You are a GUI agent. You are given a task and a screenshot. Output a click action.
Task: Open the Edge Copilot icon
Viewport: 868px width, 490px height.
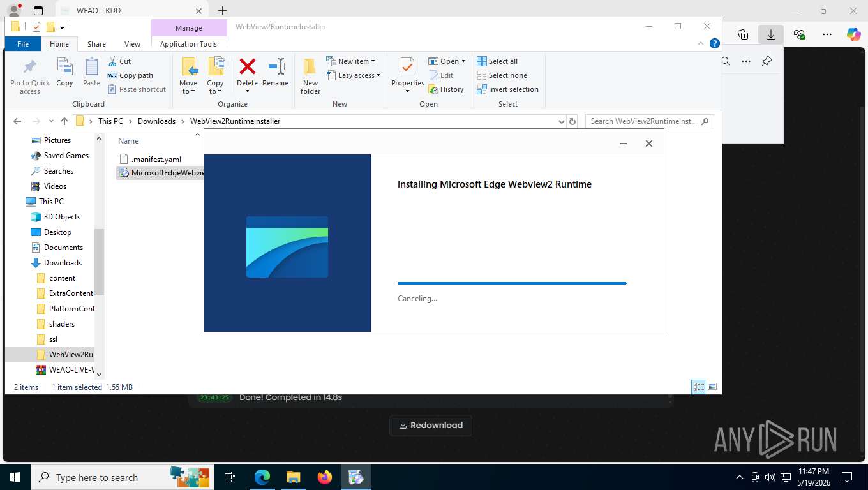853,34
